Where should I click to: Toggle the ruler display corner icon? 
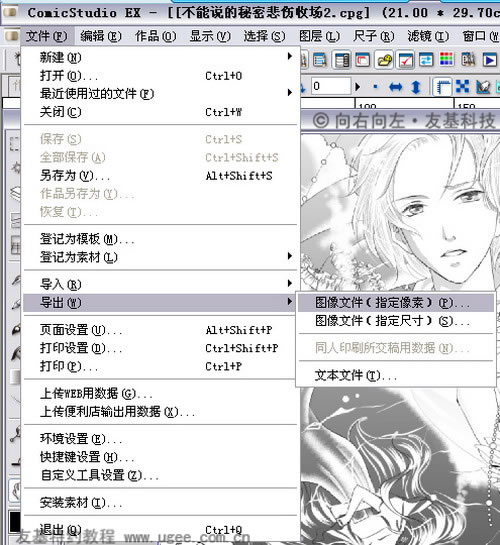443,87
